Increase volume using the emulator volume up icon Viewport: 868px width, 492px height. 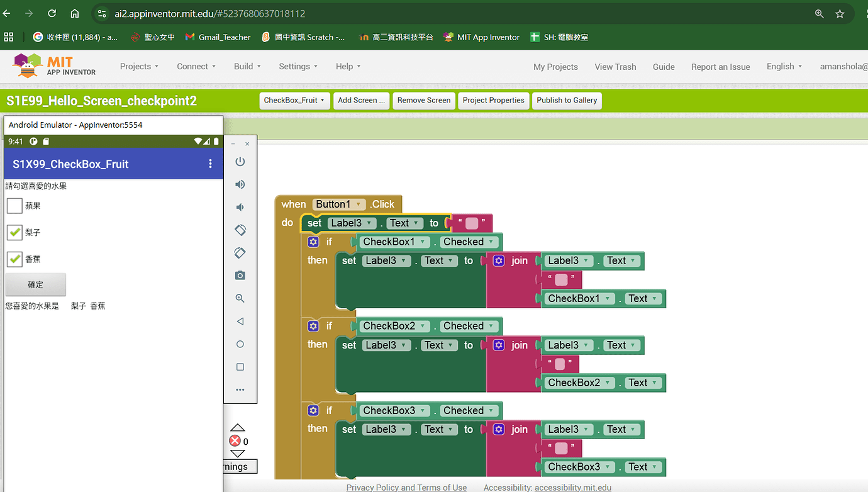[240, 184]
